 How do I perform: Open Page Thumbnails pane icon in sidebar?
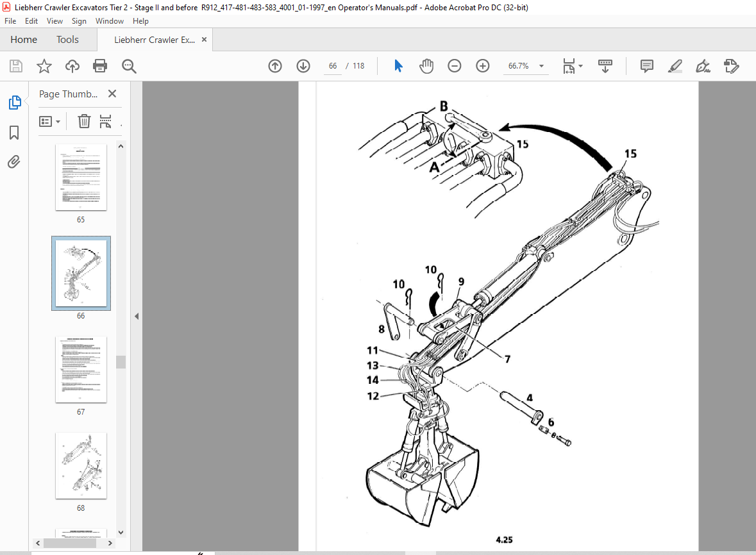point(15,103)
